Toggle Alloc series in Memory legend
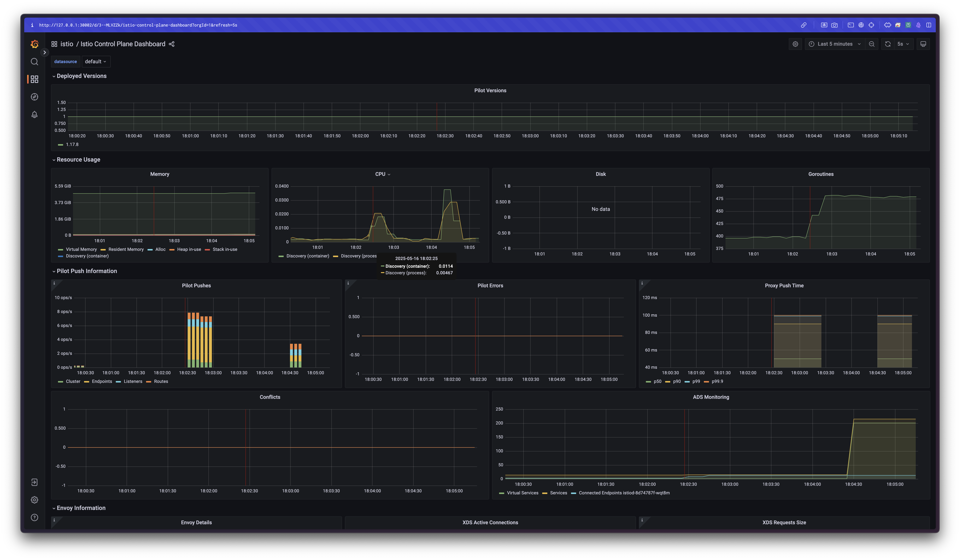 coord(160,249)
